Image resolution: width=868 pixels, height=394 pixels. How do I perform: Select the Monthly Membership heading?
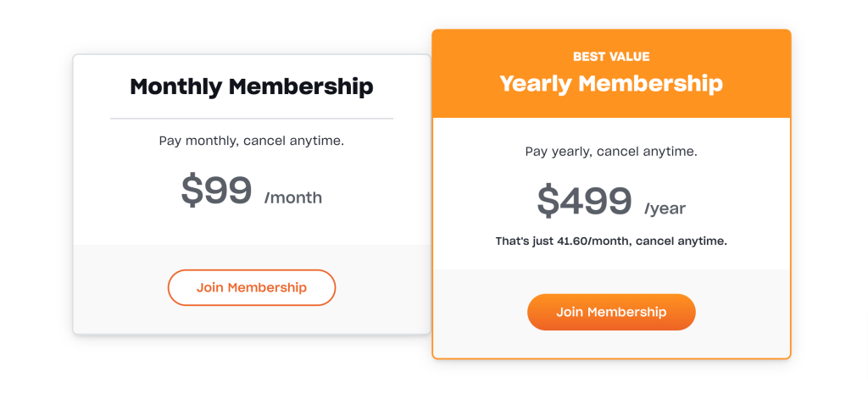click(x=252, y=87)
